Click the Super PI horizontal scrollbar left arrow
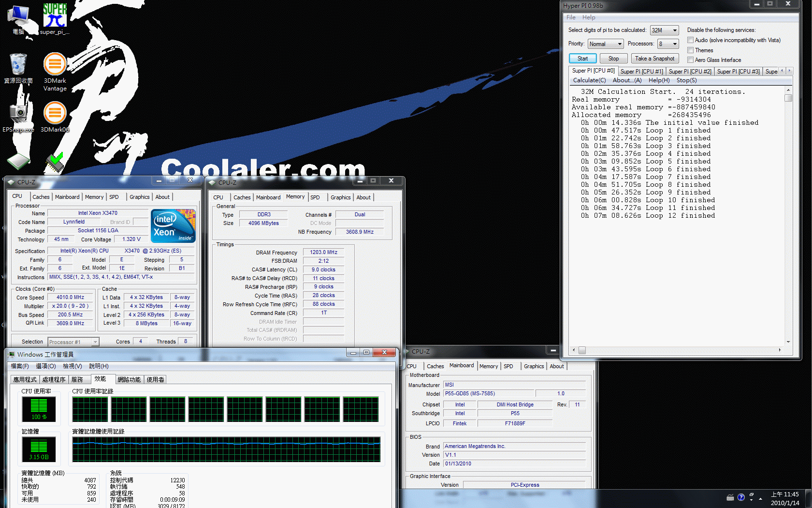 [x=574, y=350]
